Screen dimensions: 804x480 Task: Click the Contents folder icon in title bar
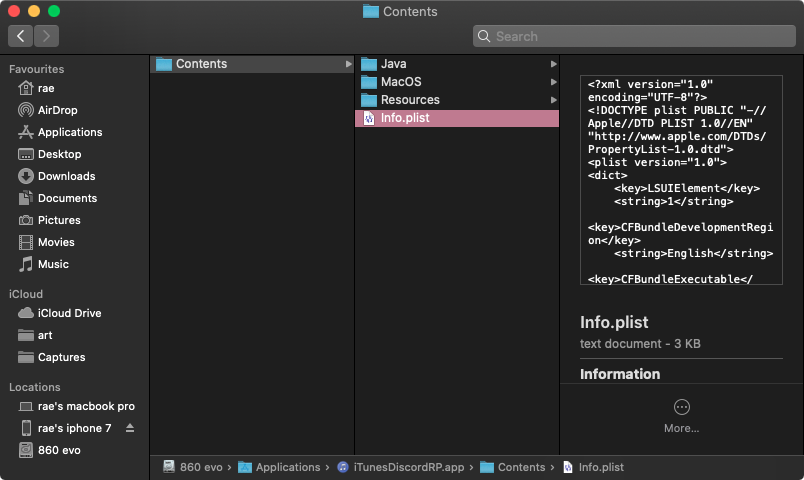[371, 11]
